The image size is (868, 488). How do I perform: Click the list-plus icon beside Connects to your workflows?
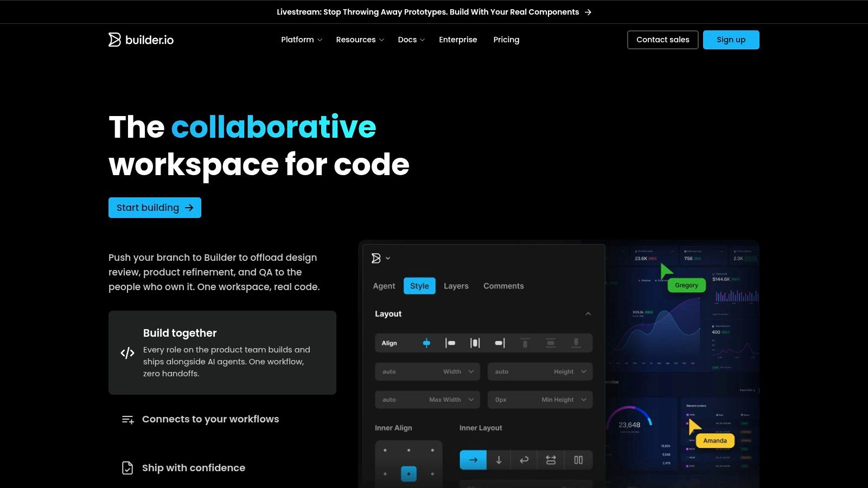128,419
